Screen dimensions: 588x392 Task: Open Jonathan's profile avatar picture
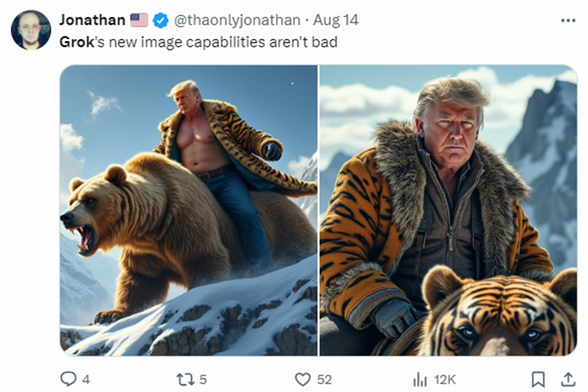[x=31, y=30]
